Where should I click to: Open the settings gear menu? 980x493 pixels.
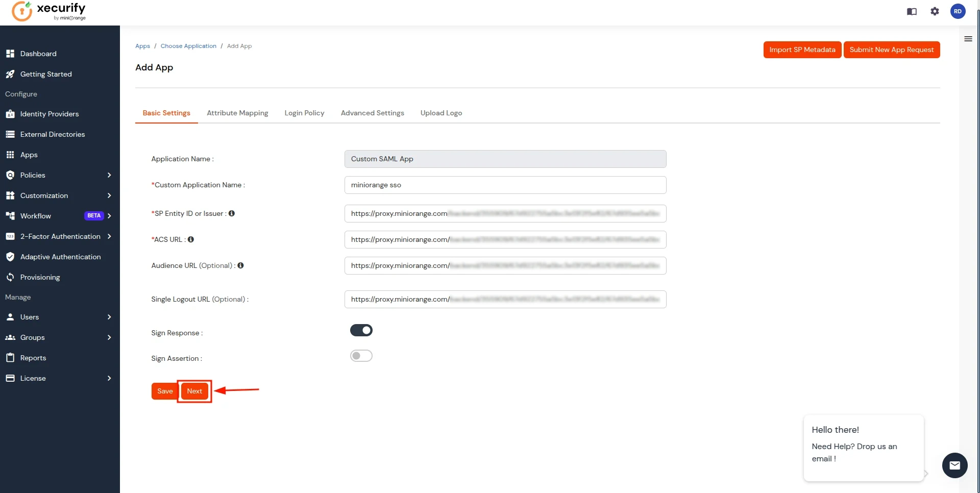pyautogui.click(x=935, y=11)
